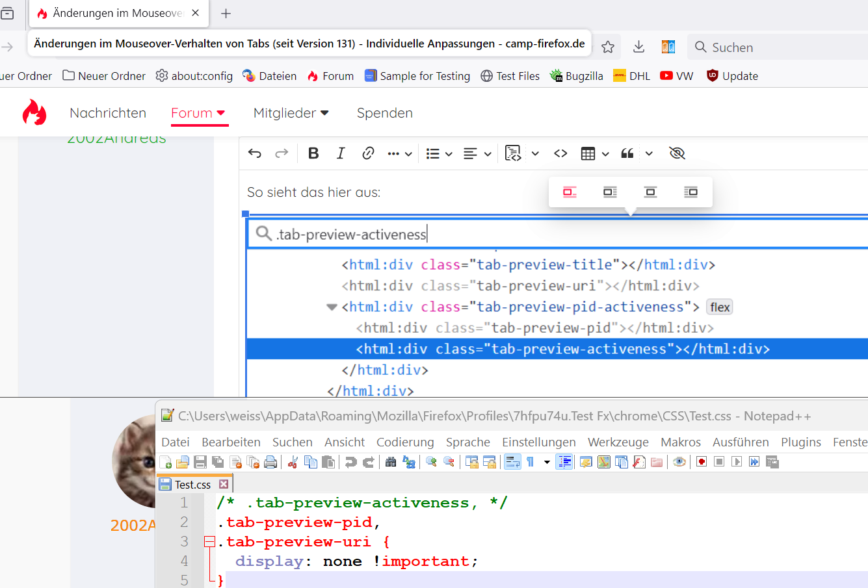Toggle the crossed-out eye preview icon
Screen dimensions: 868x588
pos(677,153)
